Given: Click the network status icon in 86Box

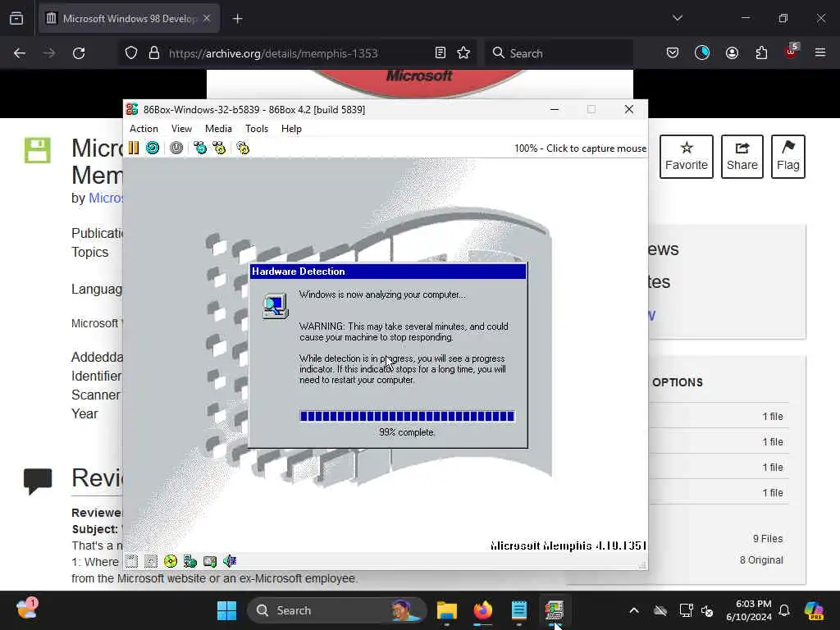Looking at the screenshot, I should [x=190, y=561].
